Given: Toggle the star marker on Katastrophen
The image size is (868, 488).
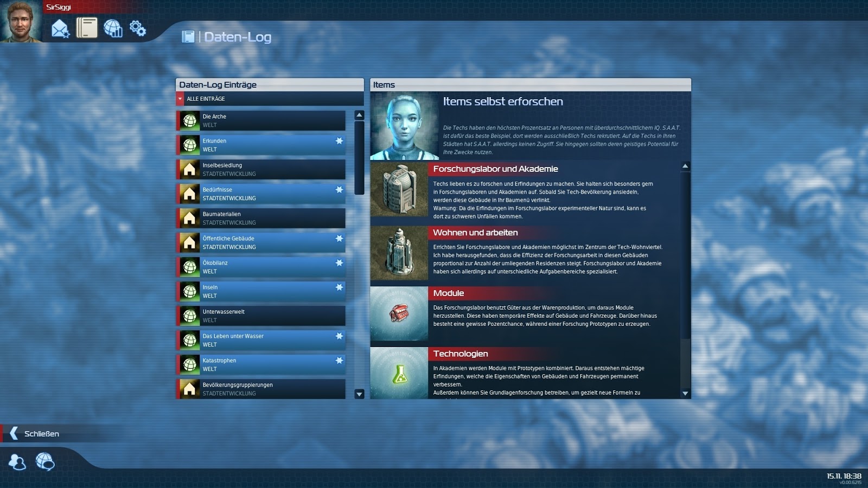Looking at the screenshot, I should 339,361.
